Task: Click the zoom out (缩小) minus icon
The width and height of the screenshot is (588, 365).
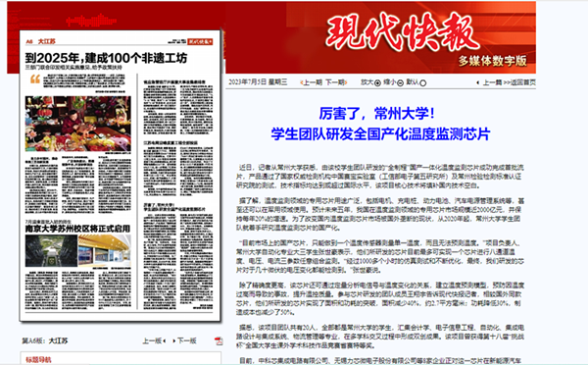Action: click(400, 83)
